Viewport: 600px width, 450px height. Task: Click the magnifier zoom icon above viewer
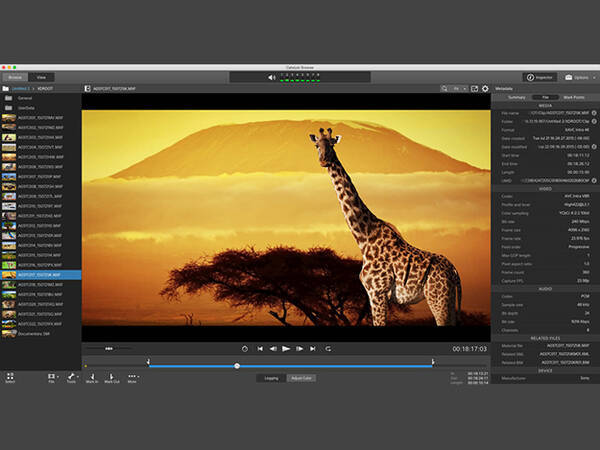[443, 89]
